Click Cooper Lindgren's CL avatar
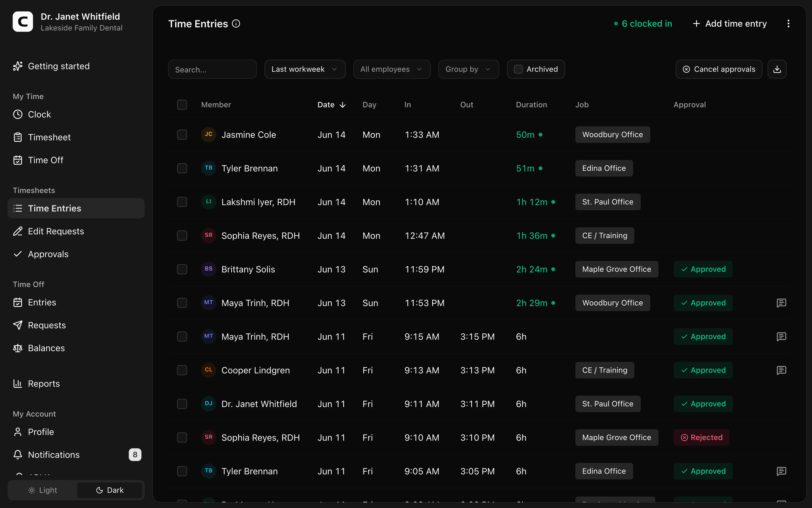812x508 pixels. click(209, 370)
